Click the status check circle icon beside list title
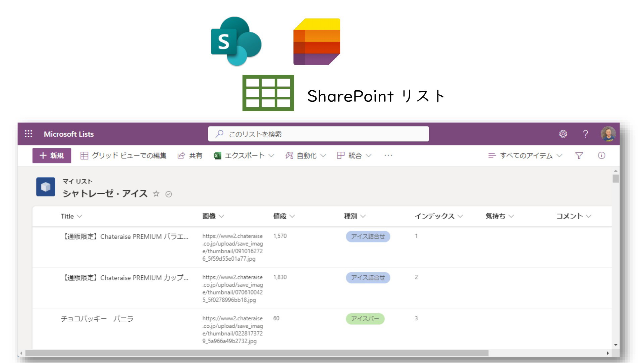Image resolution: width=644 pixels, height=363 pixels. [169, 194]
